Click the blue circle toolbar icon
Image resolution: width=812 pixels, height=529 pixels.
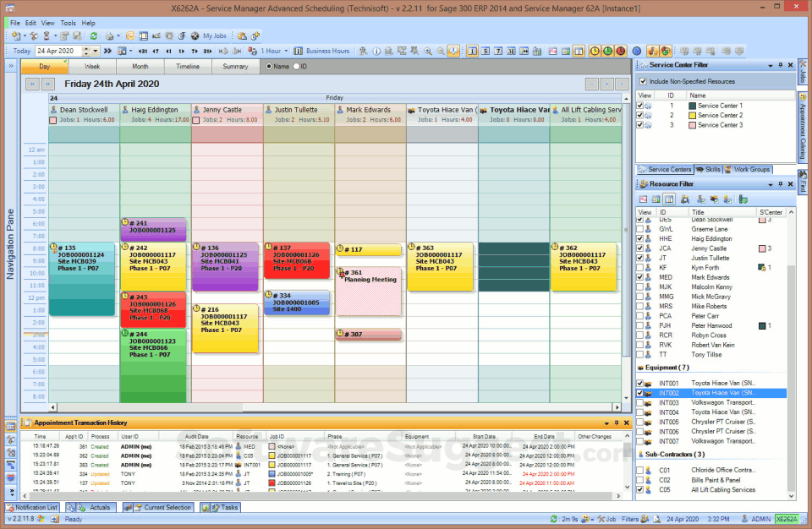(x=637, y=52)
